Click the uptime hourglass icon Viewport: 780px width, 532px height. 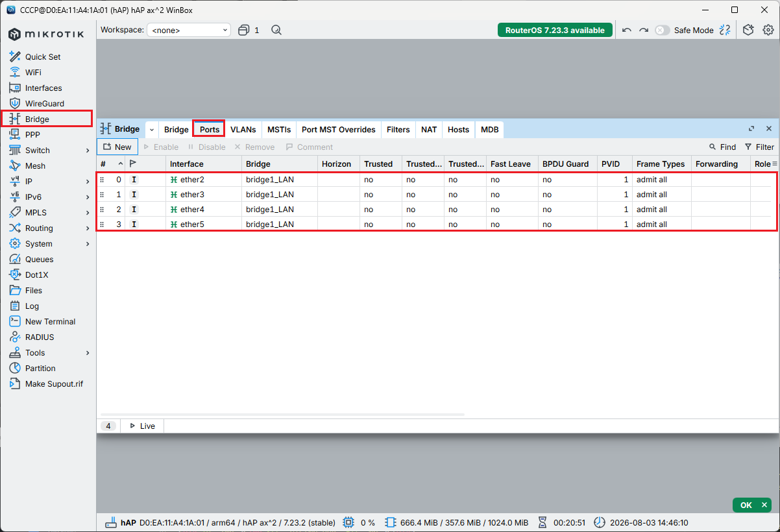[x=542, y=522]
